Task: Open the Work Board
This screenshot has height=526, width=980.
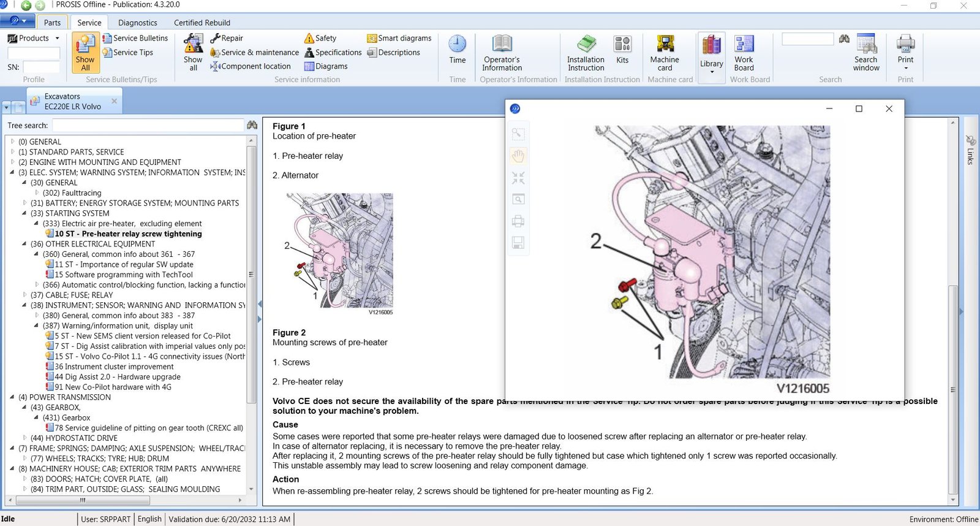Action: (744, 53)
